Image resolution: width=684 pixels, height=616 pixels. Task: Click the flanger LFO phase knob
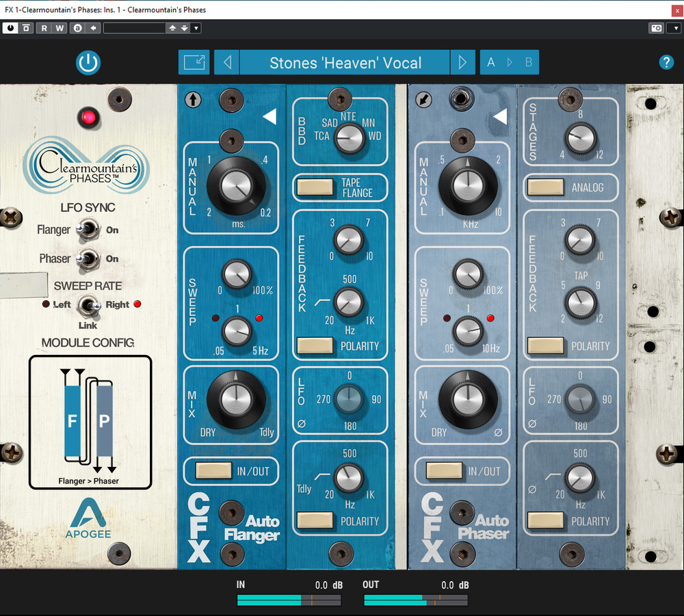[348, 399]
